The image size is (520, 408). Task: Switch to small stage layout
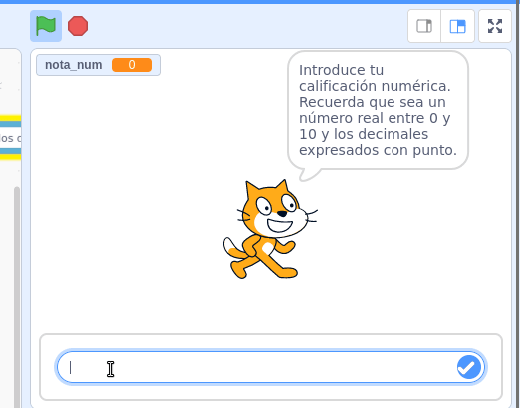[424, 26]
